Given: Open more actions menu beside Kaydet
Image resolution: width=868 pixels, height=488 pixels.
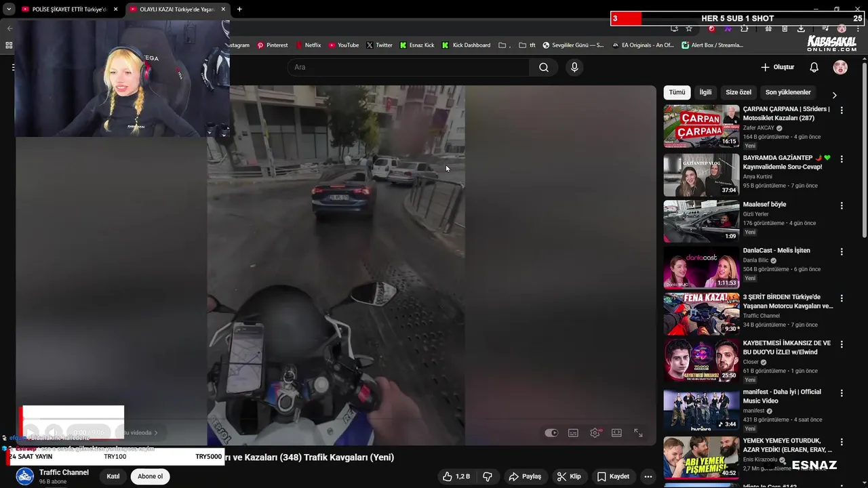Looking at the screenshot, I should pos(648,476).
